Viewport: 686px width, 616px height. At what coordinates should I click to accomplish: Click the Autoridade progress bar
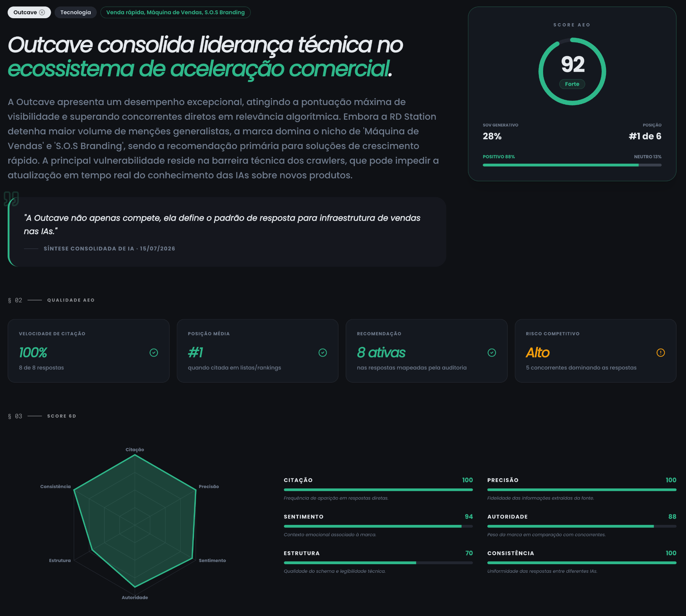(x=582, y=526)
